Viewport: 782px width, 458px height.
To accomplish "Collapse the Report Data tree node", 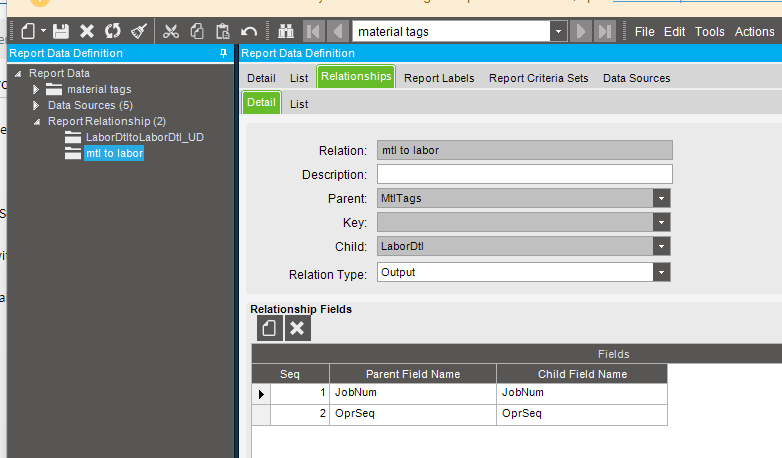I will coord(18,73).
